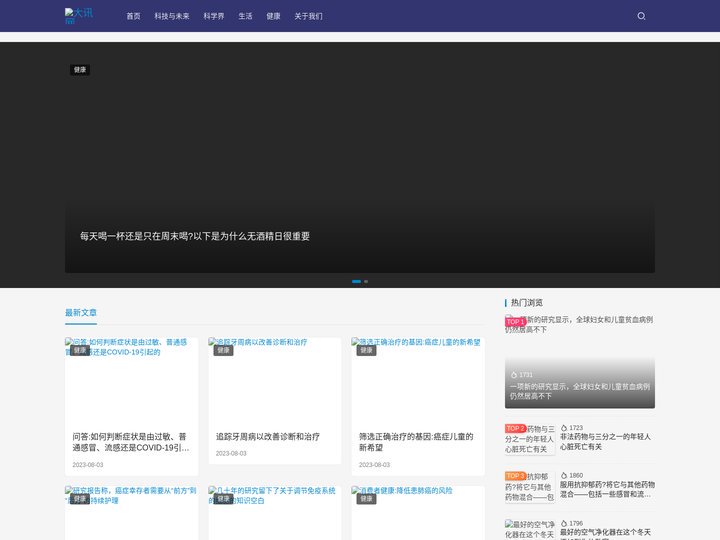720x540 pixels.
Task: Switch to the second carousel slide dot
Action: point(366,281)
